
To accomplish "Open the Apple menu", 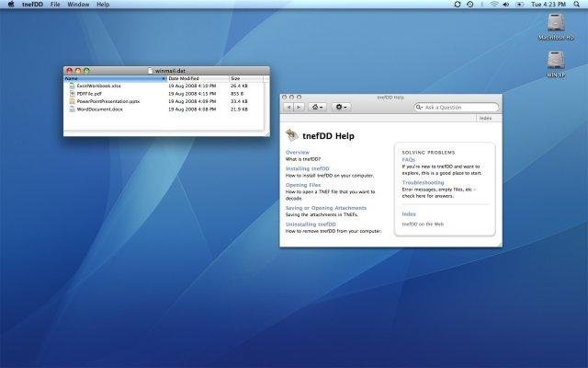I will [11, 4].
